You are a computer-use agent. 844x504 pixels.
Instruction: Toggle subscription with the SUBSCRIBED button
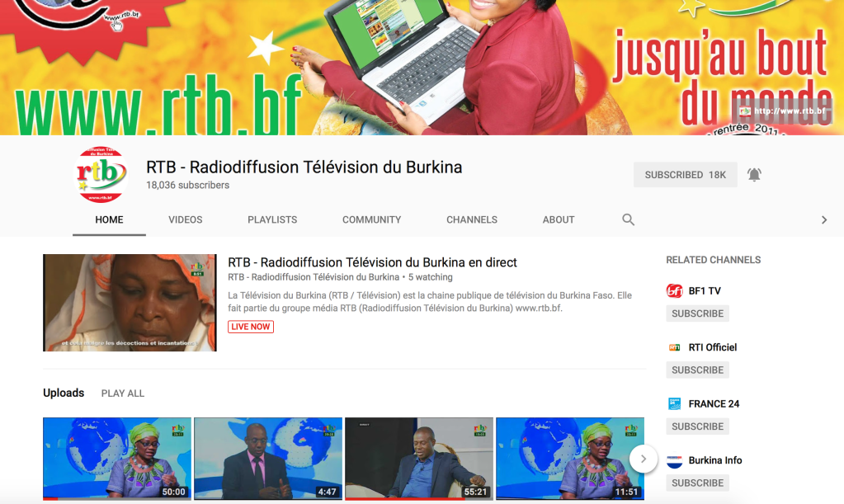pos(685,174)
